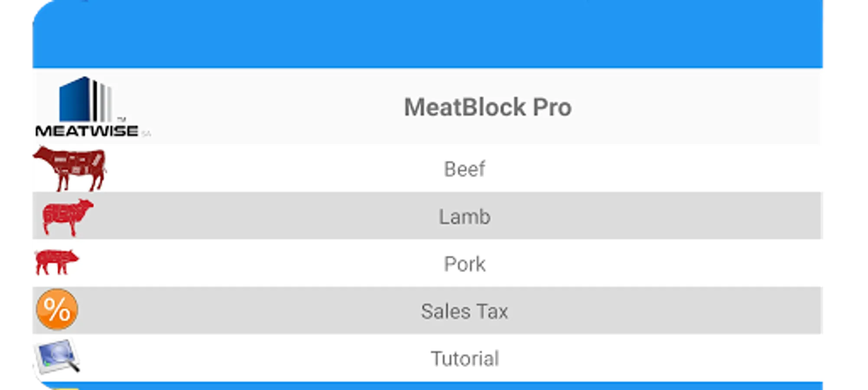This screenshot has width=868, height=390.
Task: Open the Sales Tax text entry
Action: (464, 311)
